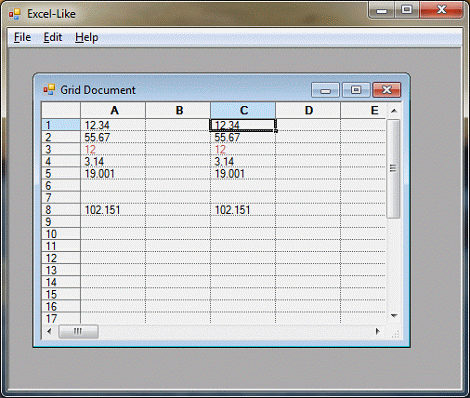Viewport: 470px width, 398px height.
Task: Click the horizontal scrollbar right arrow
Action: tap(378, 331)
